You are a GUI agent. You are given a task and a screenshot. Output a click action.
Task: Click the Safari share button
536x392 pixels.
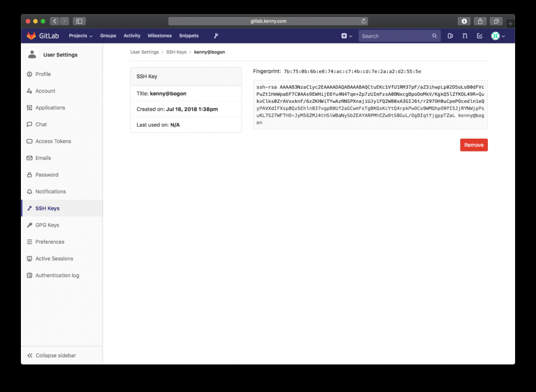[480, 21]
